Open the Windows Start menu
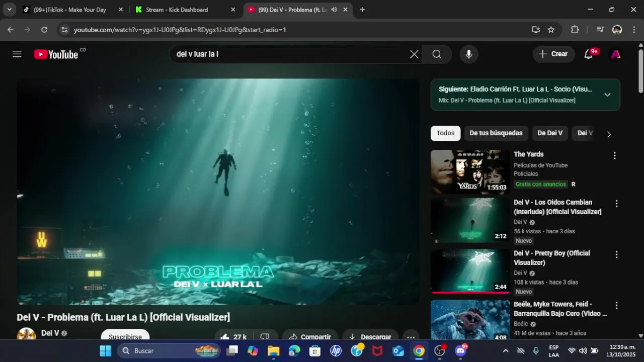 click(x=105, y=350)
